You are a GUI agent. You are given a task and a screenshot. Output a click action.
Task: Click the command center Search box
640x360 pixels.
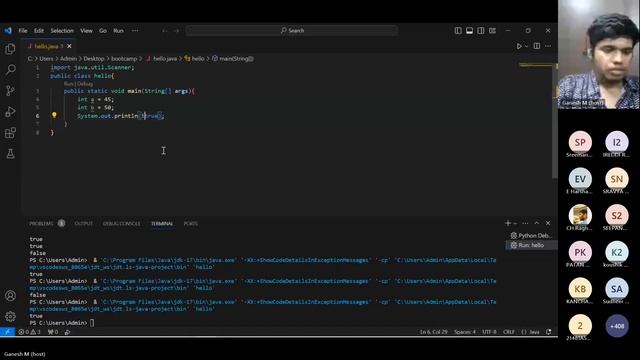(292, 31)
